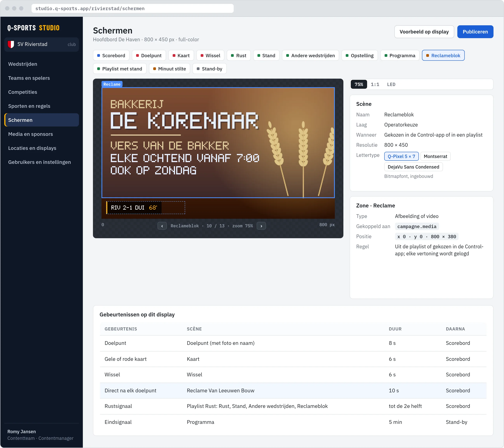Open Gebruikers en instellingen page
Screen dimensions: 504x448
pyautogui.click(x=42, y=162)
